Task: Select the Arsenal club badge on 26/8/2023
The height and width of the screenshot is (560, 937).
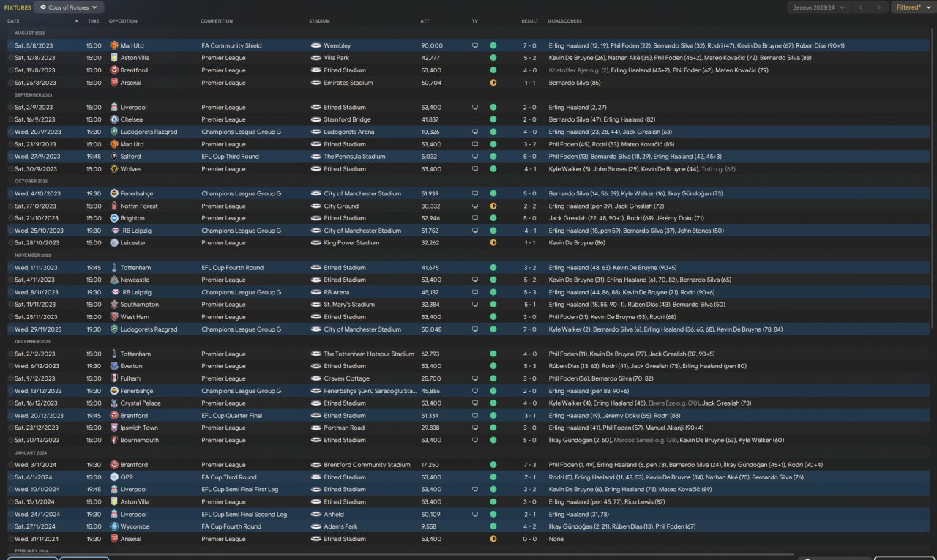Action: coord(114,83)
